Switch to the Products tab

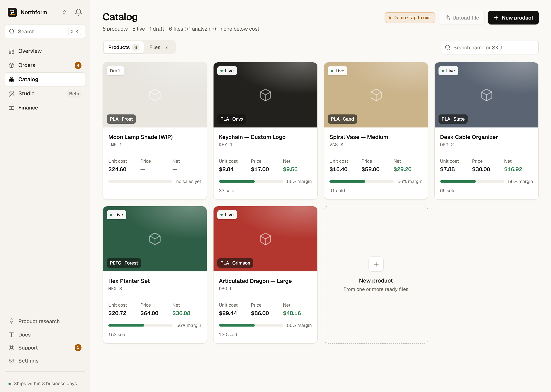pos(124,47)
